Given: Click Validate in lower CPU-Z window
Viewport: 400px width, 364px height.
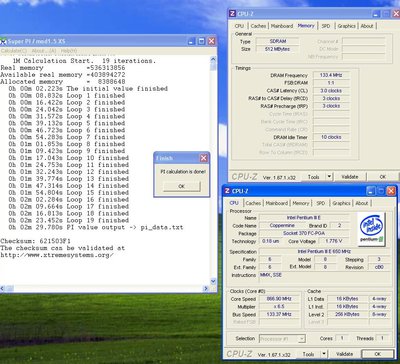Looking at the screenshot, I should tap(344, 354).
